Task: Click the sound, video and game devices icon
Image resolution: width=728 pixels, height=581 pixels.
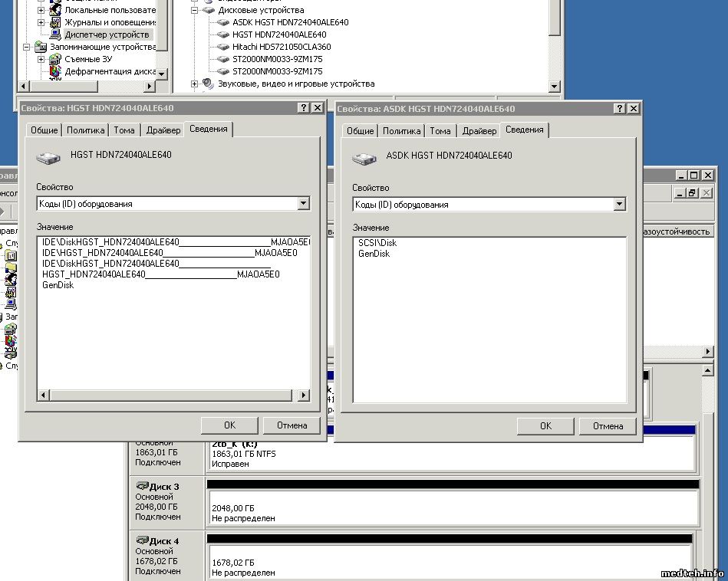Action: 208,84
